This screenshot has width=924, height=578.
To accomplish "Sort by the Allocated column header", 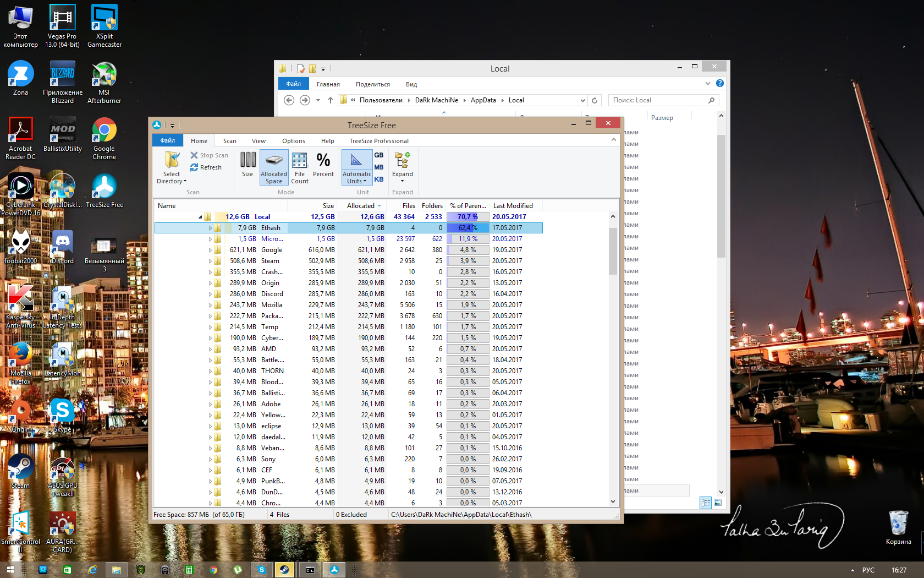I will pos(362,206).
